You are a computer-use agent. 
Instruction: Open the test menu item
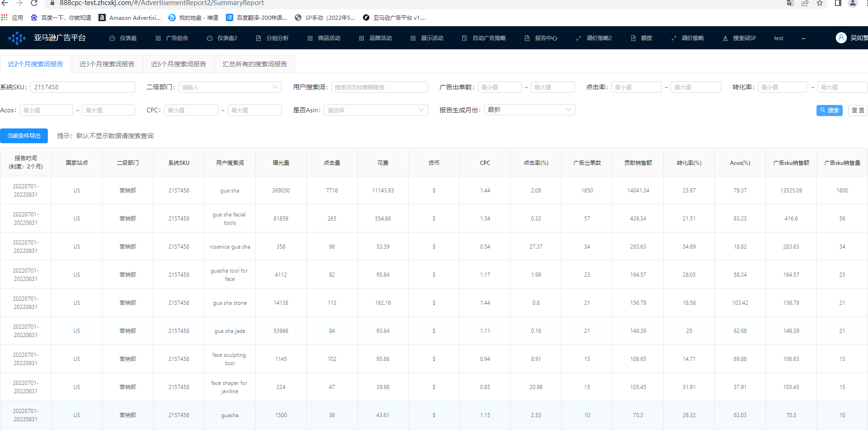pos(778,38)
